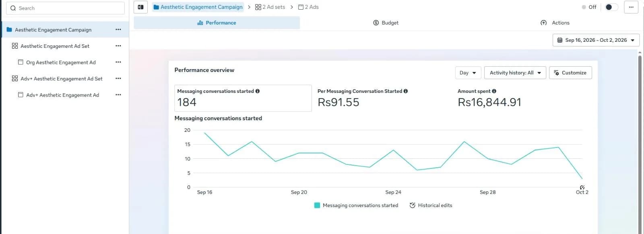Click the 2 Ad sets grid icon in breadcrumb
Screen dimensions: 644x234
[x=258, y=7]
